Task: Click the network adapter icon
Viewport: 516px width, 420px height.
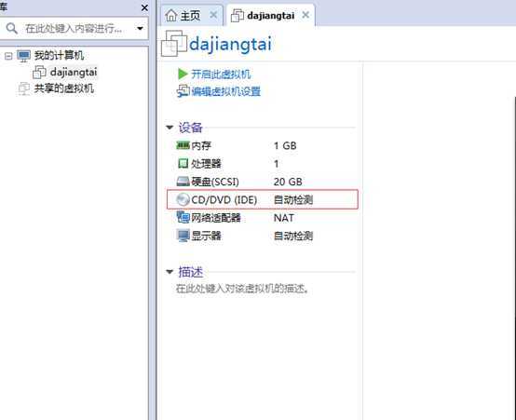Action: [x=183, y=217]
